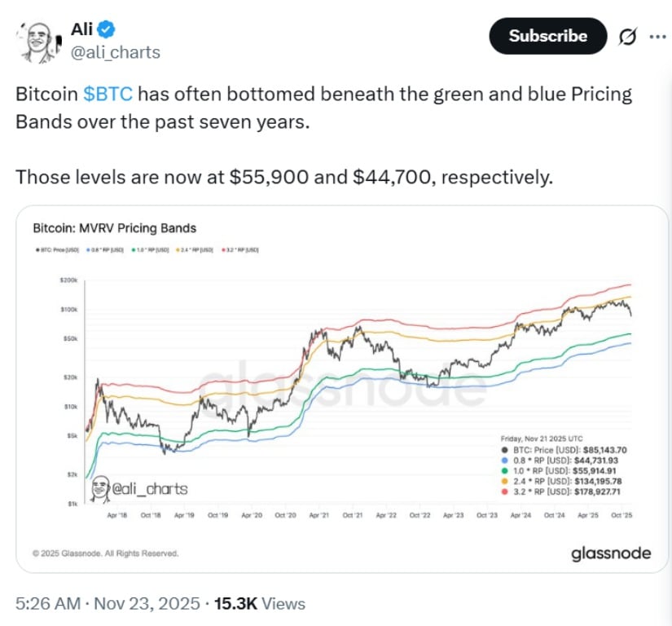Toggle the 3.2*RP series in the top legend
Viewport: 672px width, 626px height.
click(x=223, y=249)
